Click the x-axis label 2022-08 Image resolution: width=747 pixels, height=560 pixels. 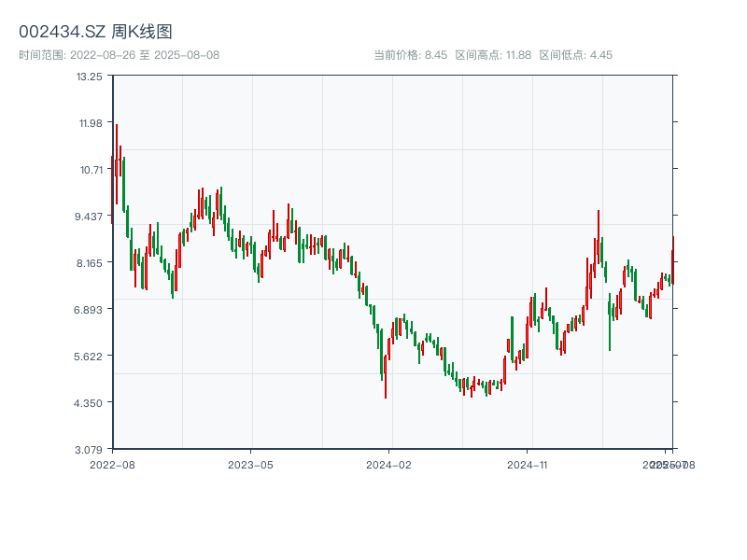[112, 465]
